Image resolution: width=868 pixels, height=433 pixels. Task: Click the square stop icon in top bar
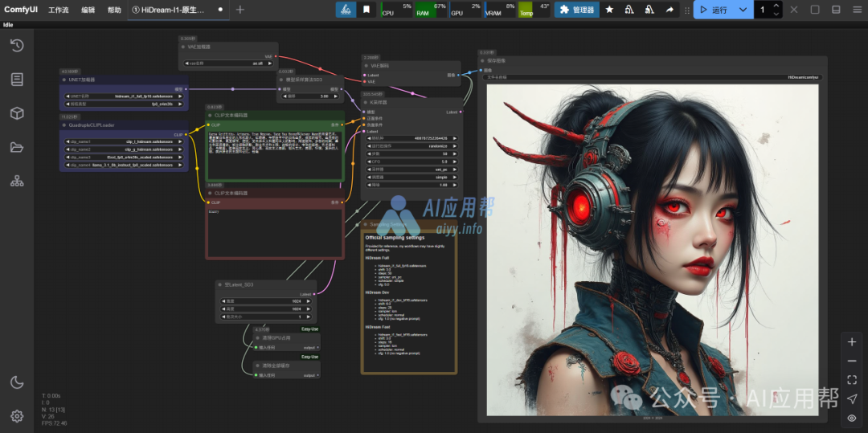point(815,10)
